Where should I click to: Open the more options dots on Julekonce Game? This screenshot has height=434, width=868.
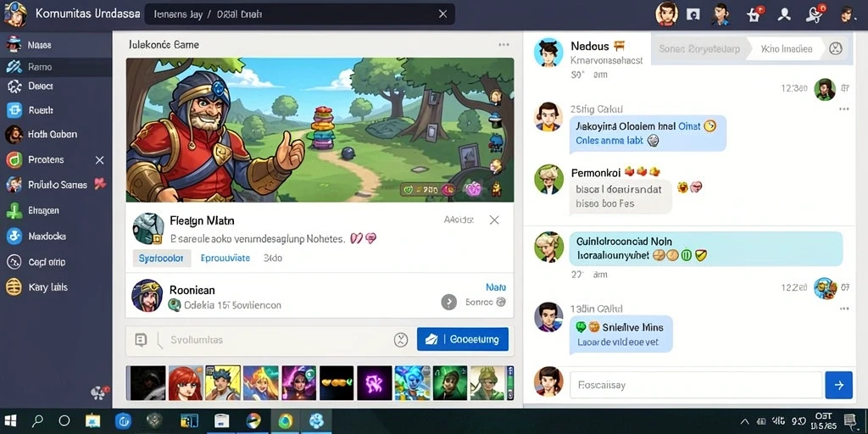(504, 45)
